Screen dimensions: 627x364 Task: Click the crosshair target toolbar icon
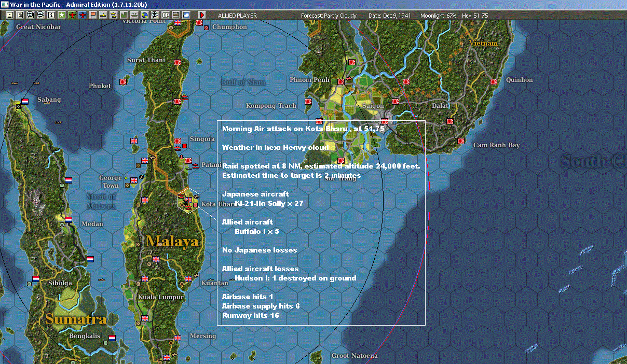155,15
